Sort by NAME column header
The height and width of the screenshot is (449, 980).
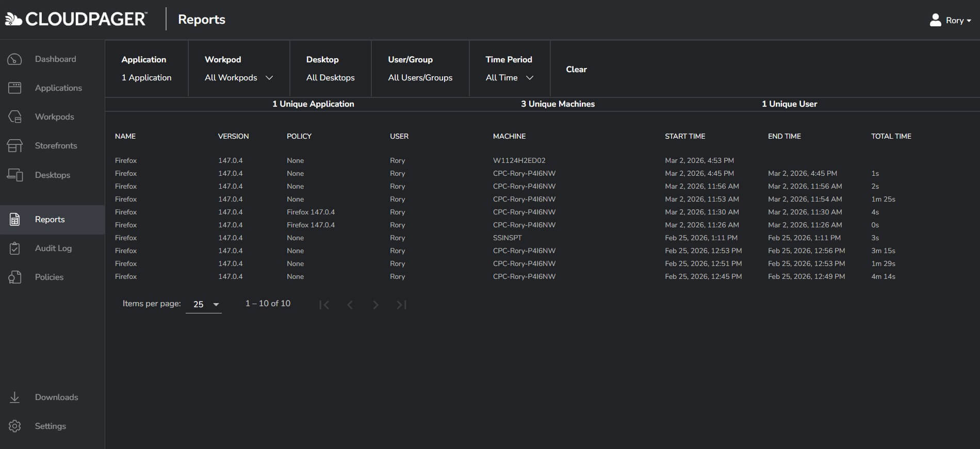pyautogui.click(x=125, y=136)
